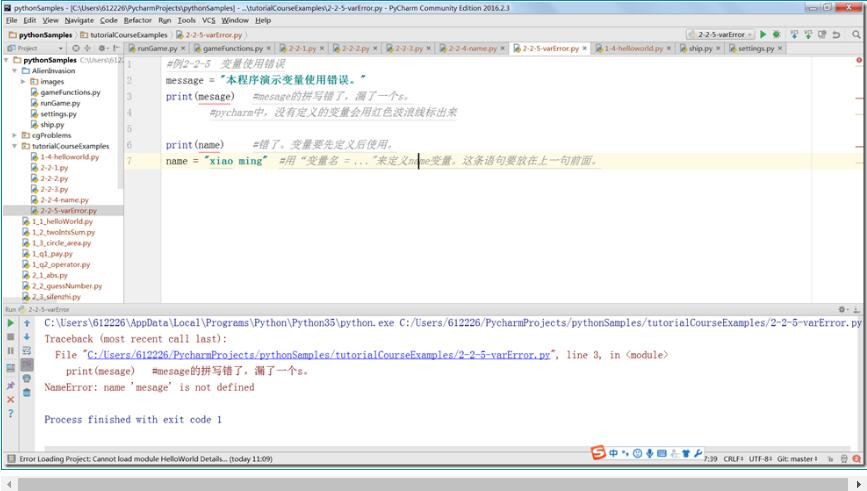Image resolution: width=867 pixels, height=491 pixels.
Task: Click the UTF-8 encoding selector in status bar
Action: click(757, 459)
